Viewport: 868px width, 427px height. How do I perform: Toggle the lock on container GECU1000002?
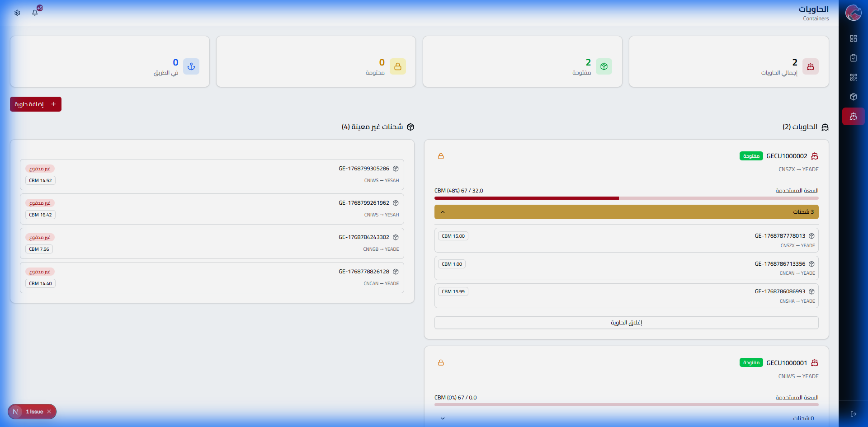point(441,156)
